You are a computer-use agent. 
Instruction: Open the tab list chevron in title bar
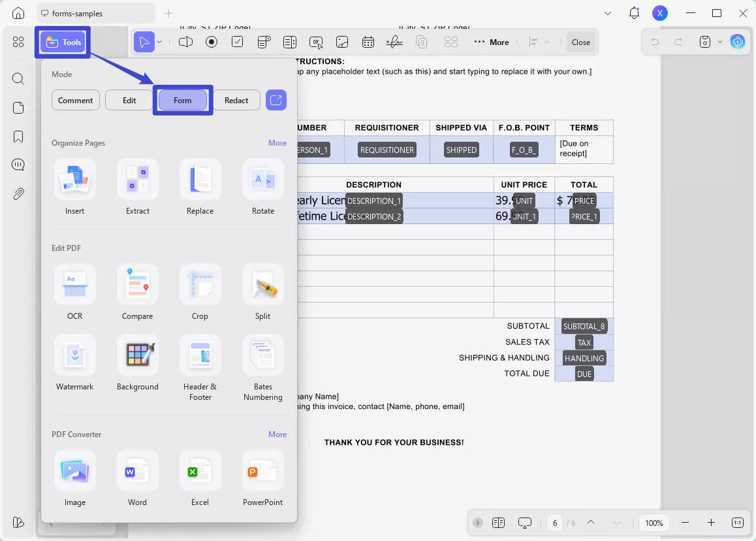point(608,13)
